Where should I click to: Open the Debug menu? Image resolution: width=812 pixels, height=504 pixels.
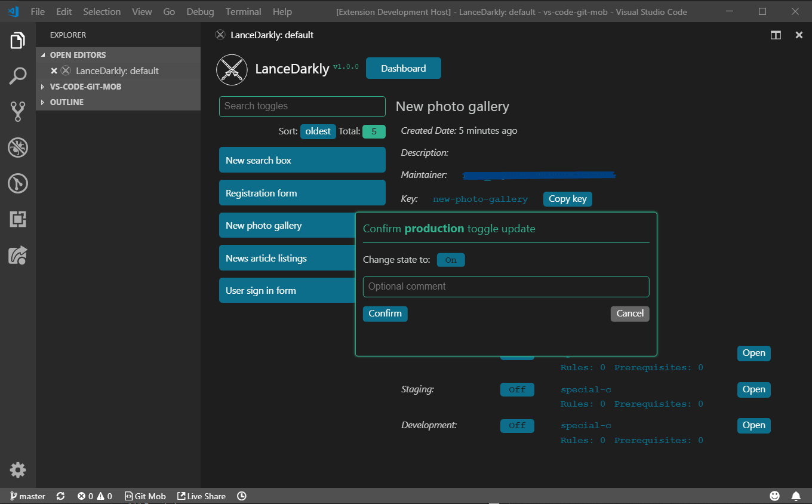(x=200, y=11)
